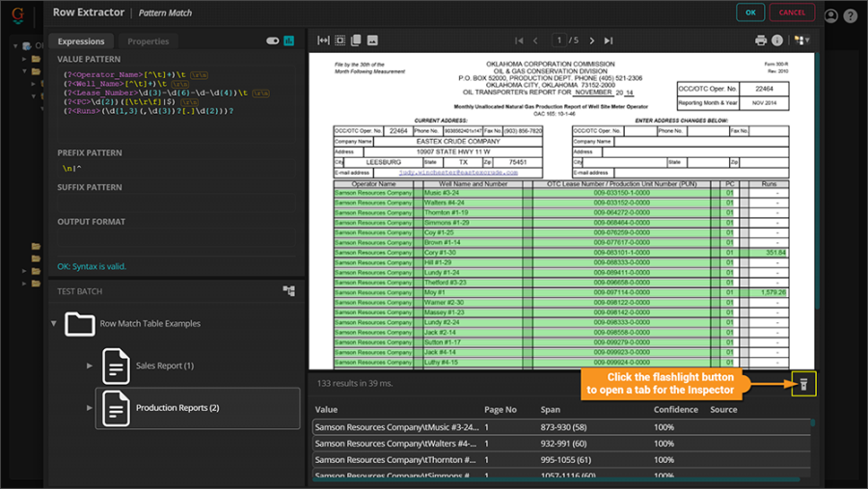The image size is (868, 489).
Task: Click the flashlight Inspector button
Action: click(x=801, y=386)
